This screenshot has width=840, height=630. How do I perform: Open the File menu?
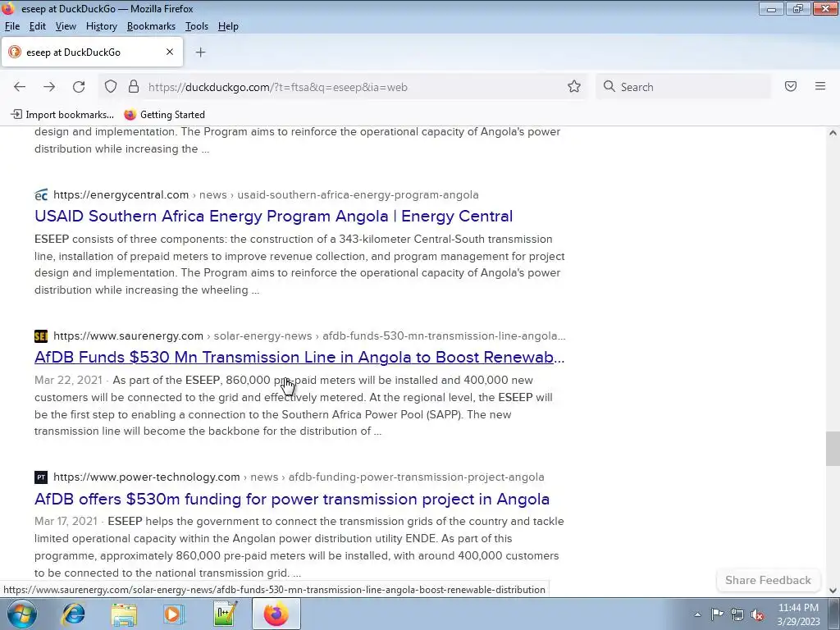click(11, 26)
